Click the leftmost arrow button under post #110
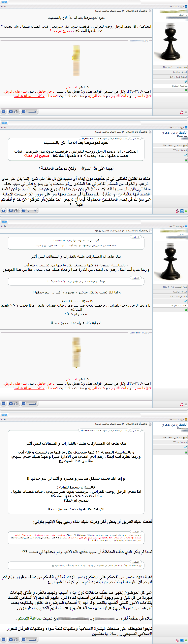The image size is (188, 644). [4, 640]
